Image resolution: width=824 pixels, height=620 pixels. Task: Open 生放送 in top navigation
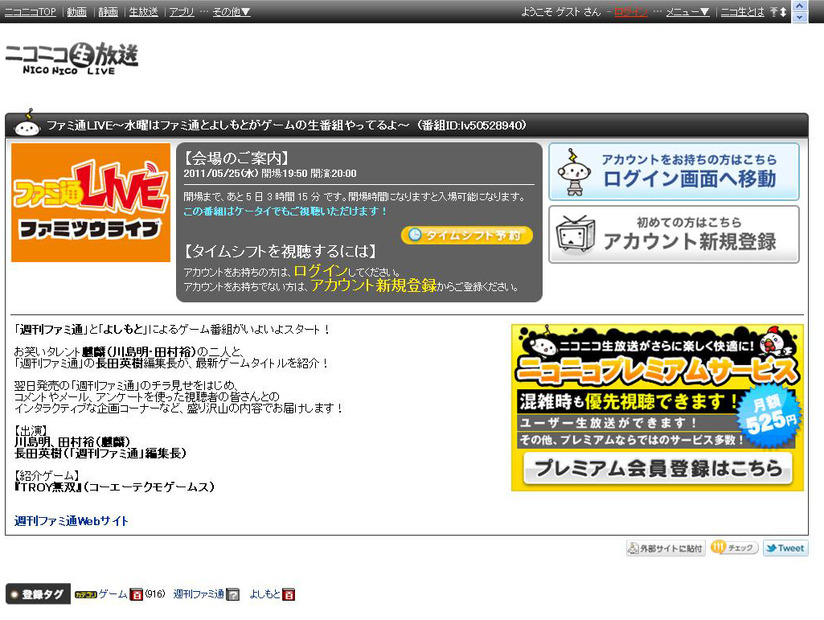(143, 12)
